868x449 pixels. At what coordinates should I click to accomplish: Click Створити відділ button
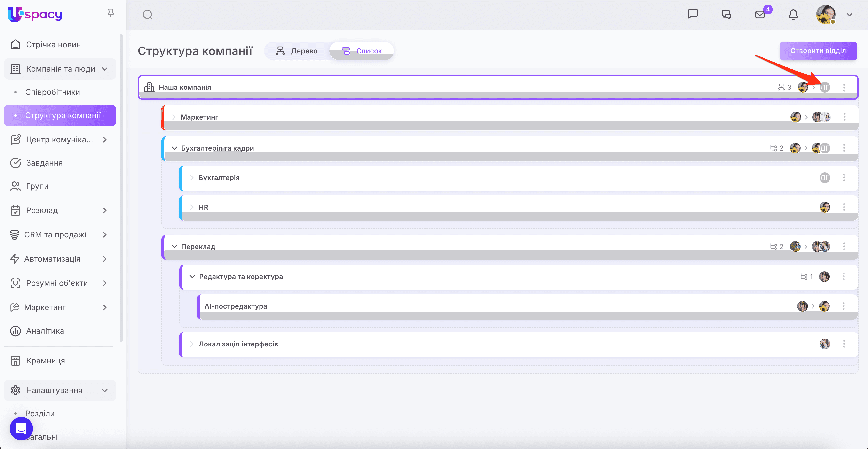click(818, 51)
